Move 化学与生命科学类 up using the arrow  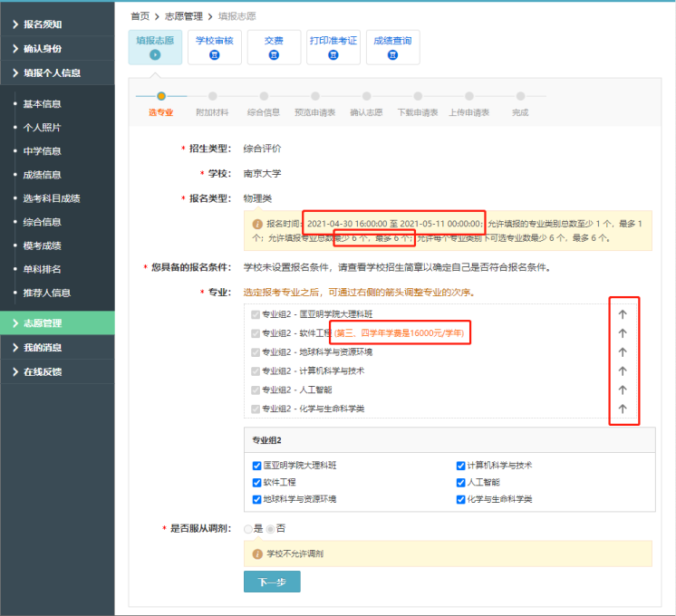(x=623, y=409)
